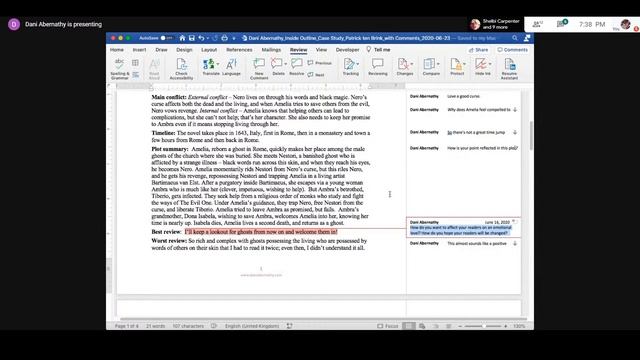Open the Developer ribbon tab

(347, 49)
